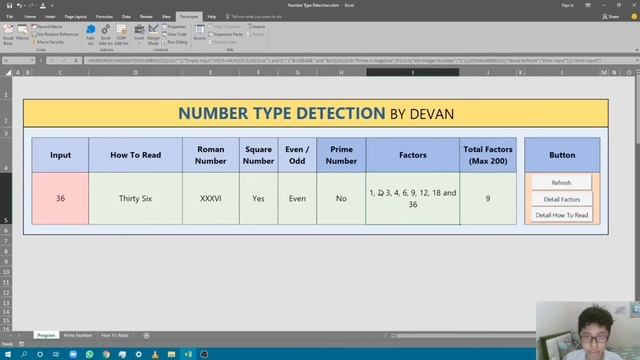Start Record Macro
Image resolution: width=640 pixels, height=360 pixels.
47,27
